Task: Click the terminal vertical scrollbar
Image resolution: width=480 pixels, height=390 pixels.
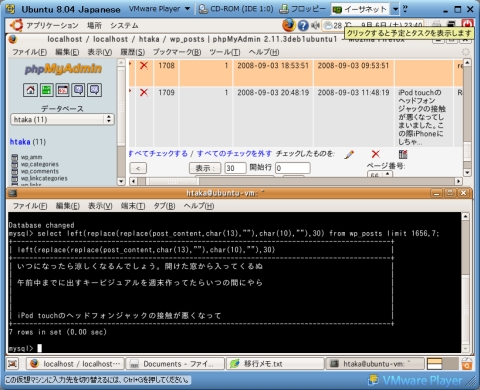Action: pos(466,283)
